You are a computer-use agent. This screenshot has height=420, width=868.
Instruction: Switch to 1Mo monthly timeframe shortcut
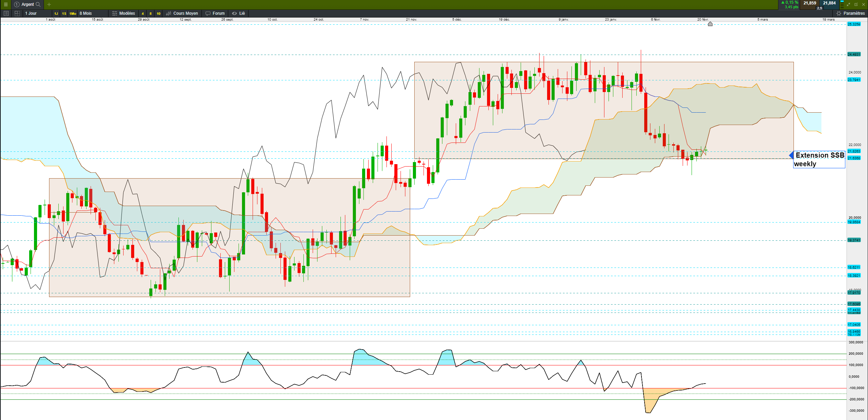73,14
